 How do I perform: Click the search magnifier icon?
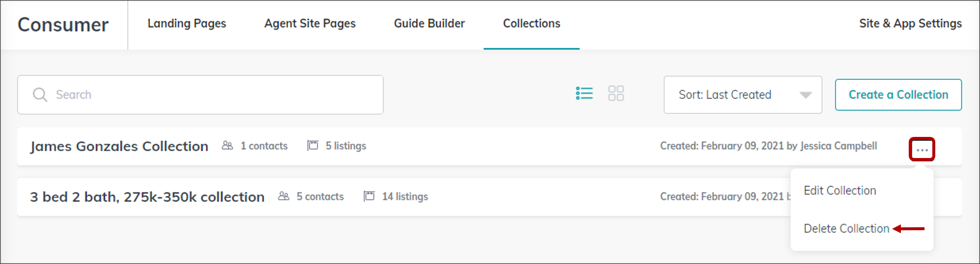point(40,95)
